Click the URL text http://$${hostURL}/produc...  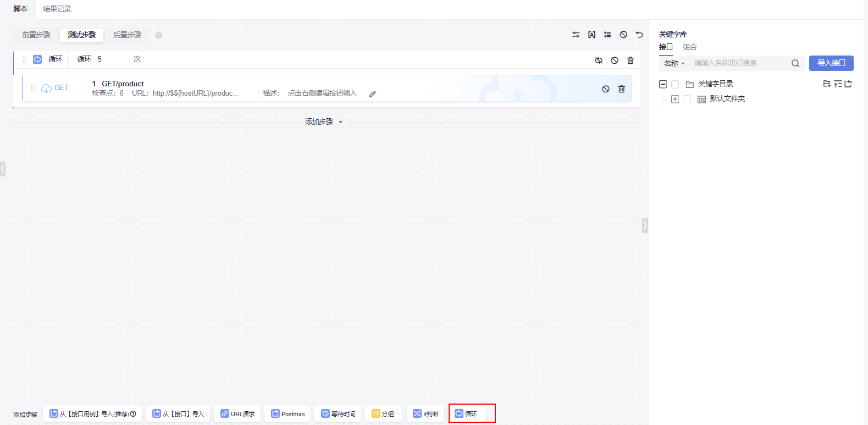[x=196, y=93]
